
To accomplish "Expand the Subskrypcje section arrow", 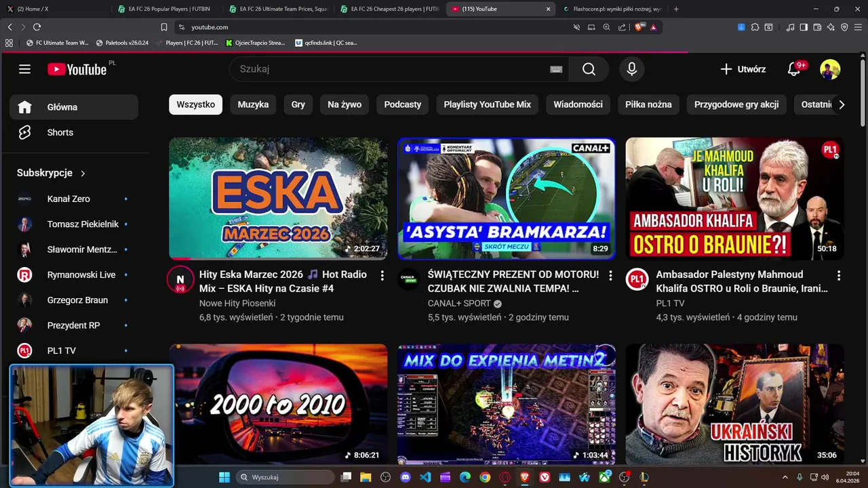I will point(83,174).
